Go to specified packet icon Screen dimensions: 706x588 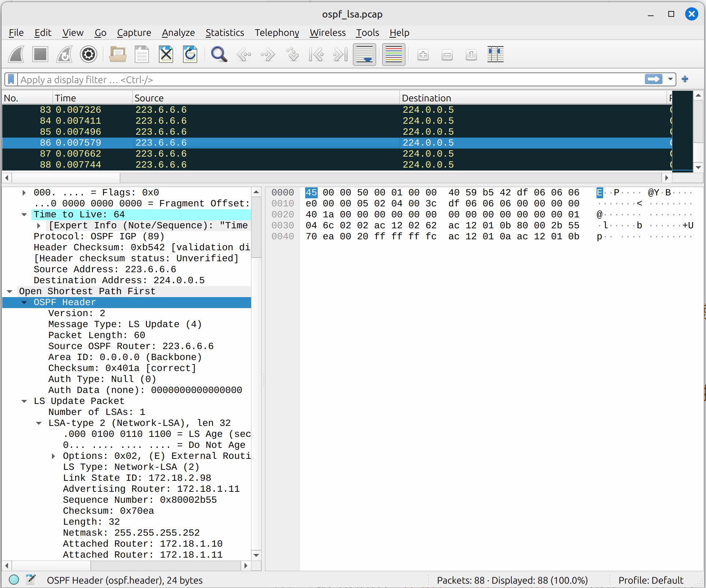point(292,55)
